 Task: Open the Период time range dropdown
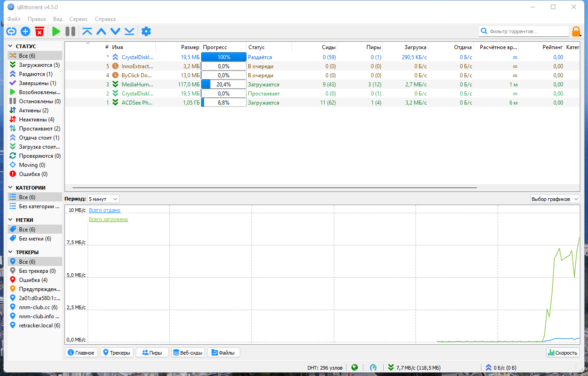point(103,199)
